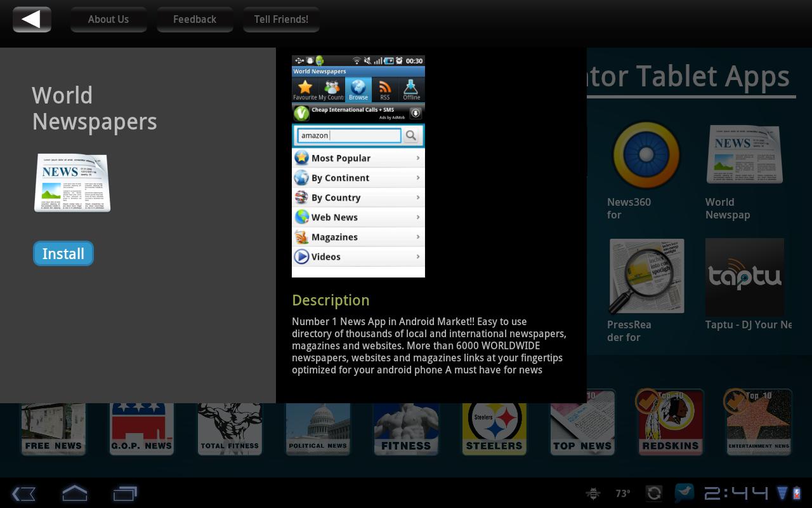Open the 73° weather notification
The image size is (812, 508).
pos(623,493)
